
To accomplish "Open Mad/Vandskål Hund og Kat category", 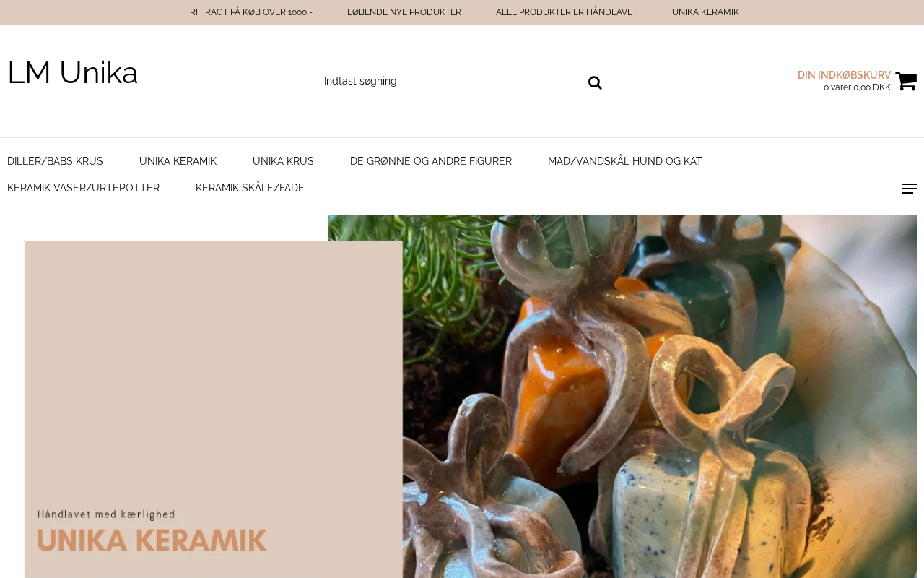I will tap(625, 161).
